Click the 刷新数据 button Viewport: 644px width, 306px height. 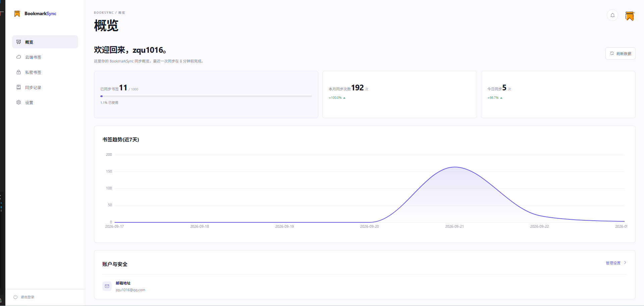click(x=620, y=53)
